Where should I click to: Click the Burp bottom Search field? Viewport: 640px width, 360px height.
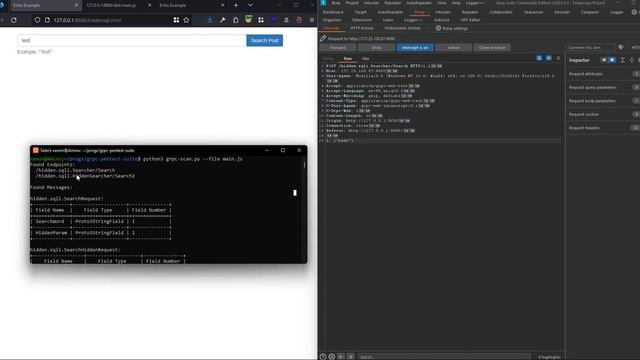tap(444, 357)
